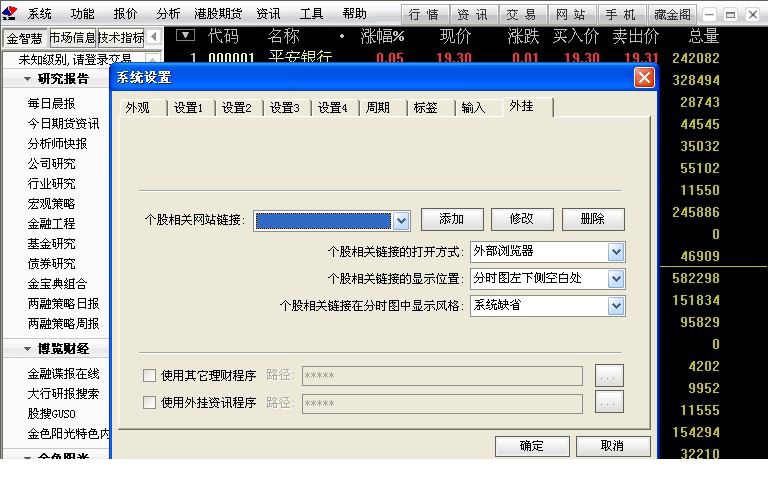Click the application logo icon in title bar
This screenshot has height=477, width=768.
tap(9, 13)
